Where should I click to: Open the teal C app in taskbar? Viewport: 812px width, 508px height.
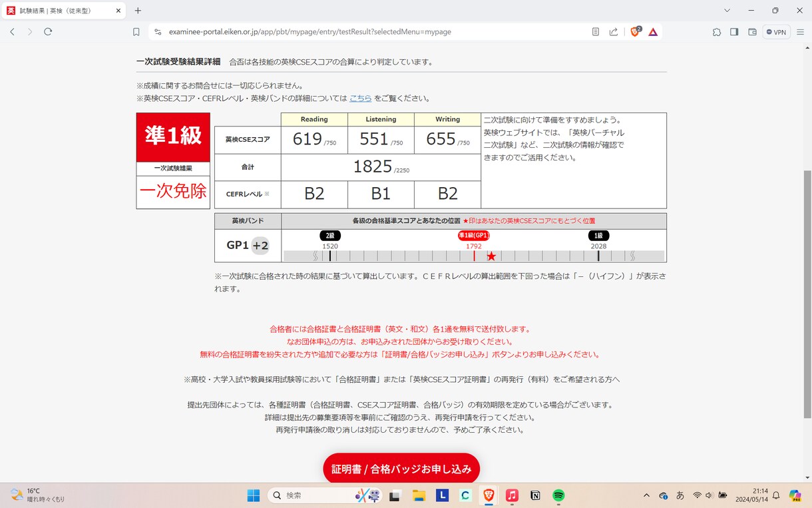[465, 495]
